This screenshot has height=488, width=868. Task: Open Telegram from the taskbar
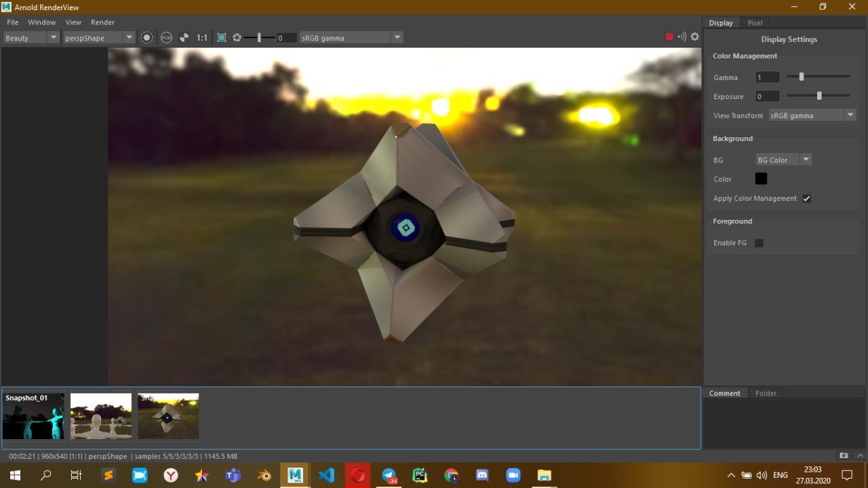pyautogui.click(x=389, y=475)
